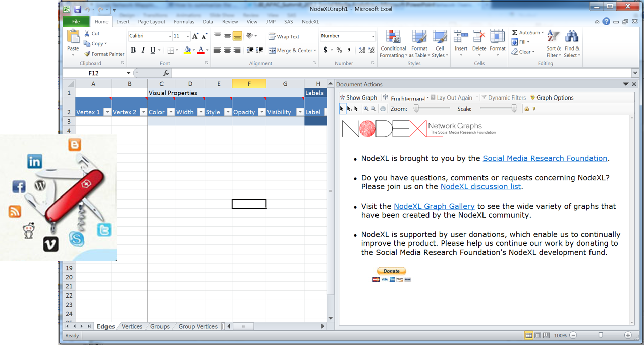This screenshot has height=345, width=644.
Task: Open Excel Help question mark icon
Action: tap(606, 22)
